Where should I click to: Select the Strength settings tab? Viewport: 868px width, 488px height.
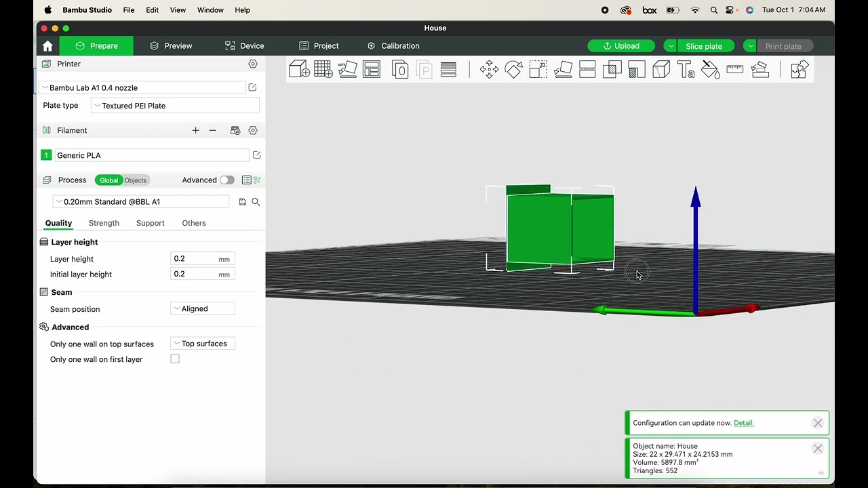(104, 223)
